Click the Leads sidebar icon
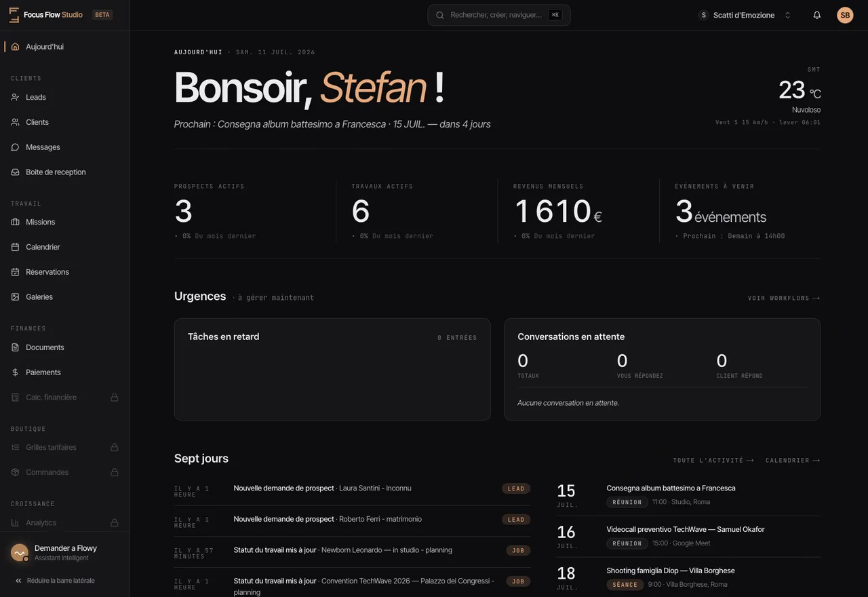This screenshot has height=597, width=868. pyautogui.click(x=16, y=97)
